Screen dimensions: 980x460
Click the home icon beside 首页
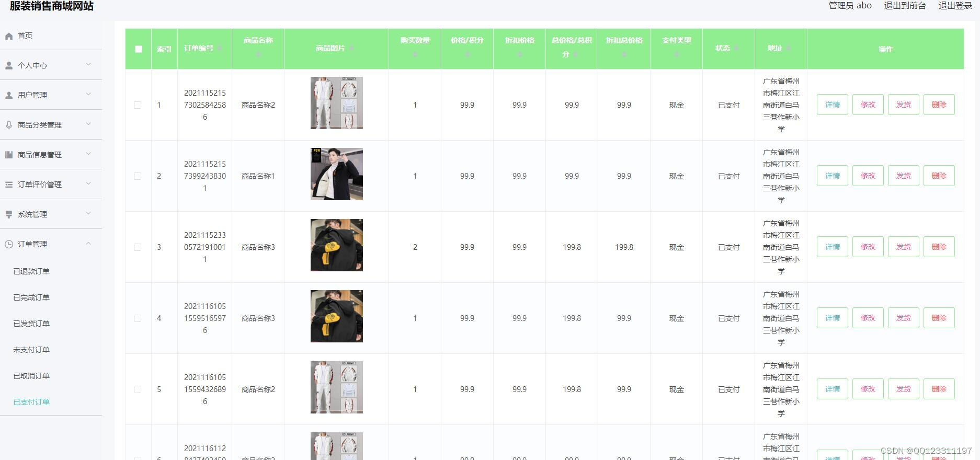(x=9, y=36)
